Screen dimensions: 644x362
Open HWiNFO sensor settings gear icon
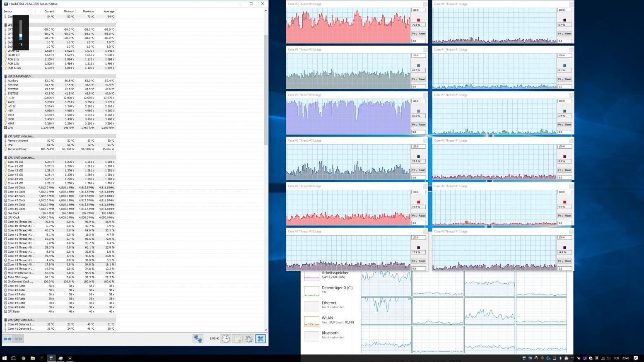pyautogui.click(x=249, y=339)
